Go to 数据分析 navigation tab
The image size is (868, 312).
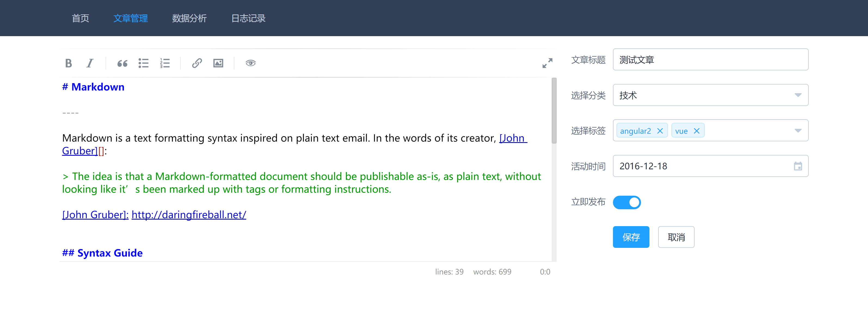[x=189, y=18]
